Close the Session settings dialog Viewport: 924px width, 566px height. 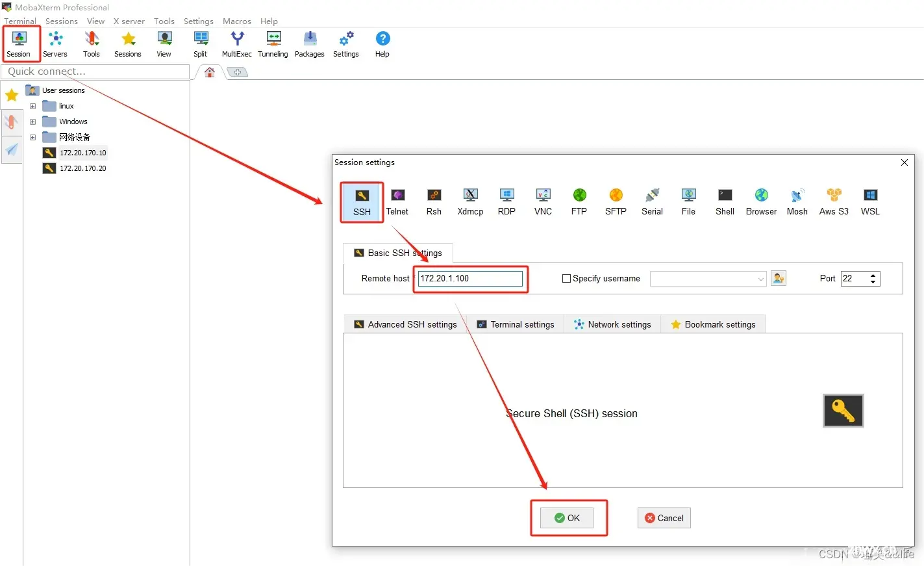click(904, 162)
